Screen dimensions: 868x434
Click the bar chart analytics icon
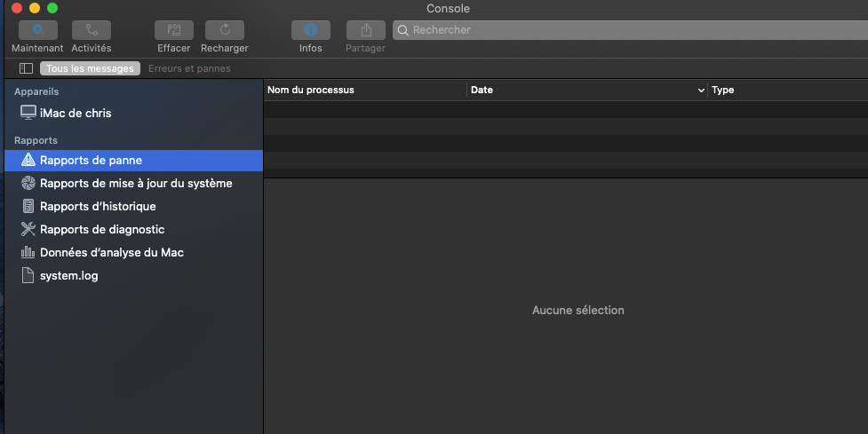pos(28,252)
